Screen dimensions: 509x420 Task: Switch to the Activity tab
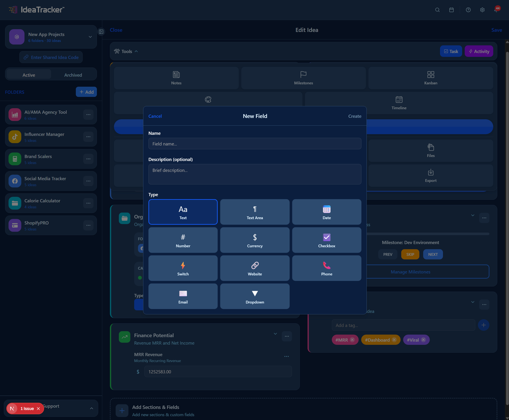[479, 51]
